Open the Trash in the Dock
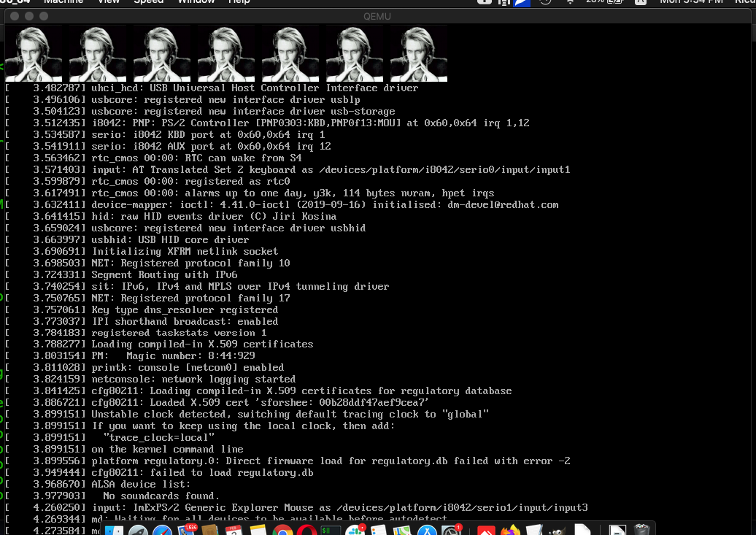Screen dimensions: 756x535 coord(641,530)
